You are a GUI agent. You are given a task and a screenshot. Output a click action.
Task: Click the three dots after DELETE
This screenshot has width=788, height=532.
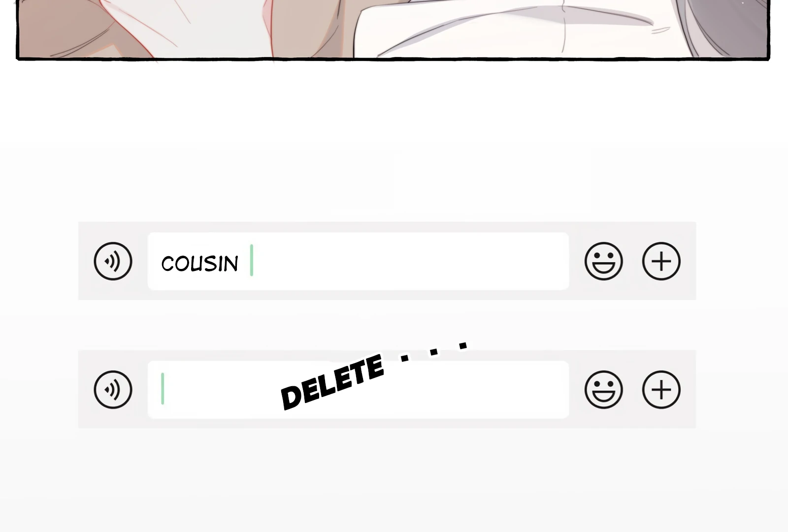pos(434,351)
